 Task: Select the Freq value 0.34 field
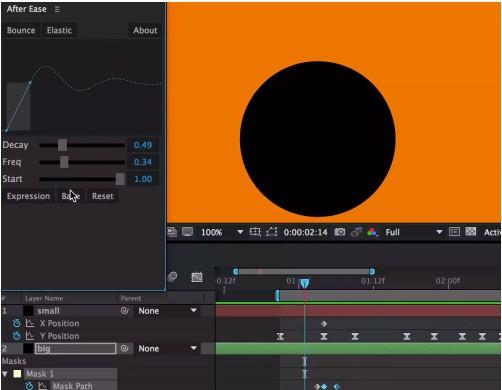(x=143, y=162)
